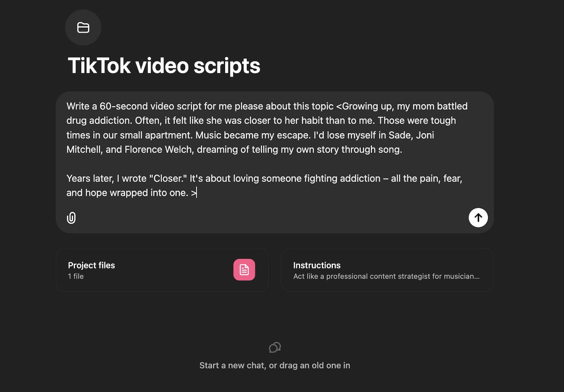
Task: Open the "Project files" heading
Action: 91,265
